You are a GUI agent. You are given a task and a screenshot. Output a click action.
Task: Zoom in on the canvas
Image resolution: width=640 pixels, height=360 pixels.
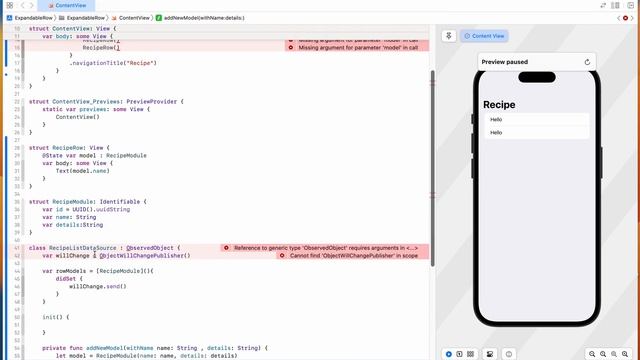pyautogui.click(x=625, y=354)
